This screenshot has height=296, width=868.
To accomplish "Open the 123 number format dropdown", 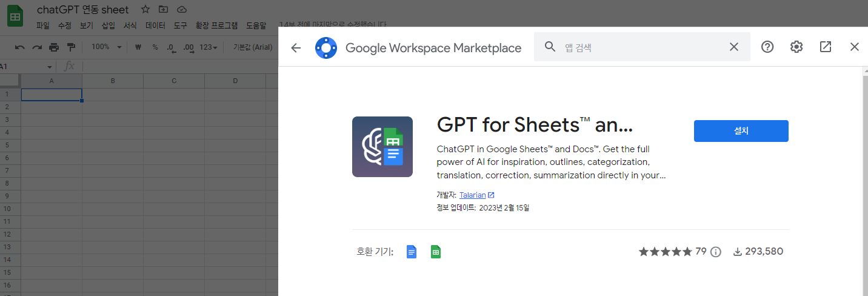I will click(x=209, y=47).
